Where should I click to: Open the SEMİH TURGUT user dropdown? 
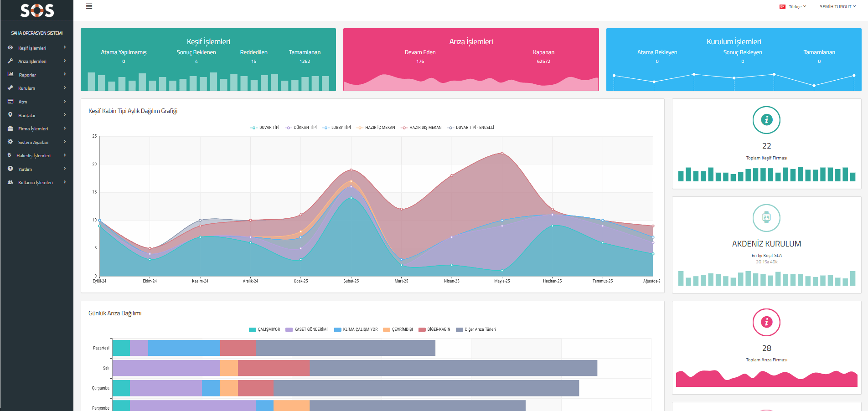point(837,7)
